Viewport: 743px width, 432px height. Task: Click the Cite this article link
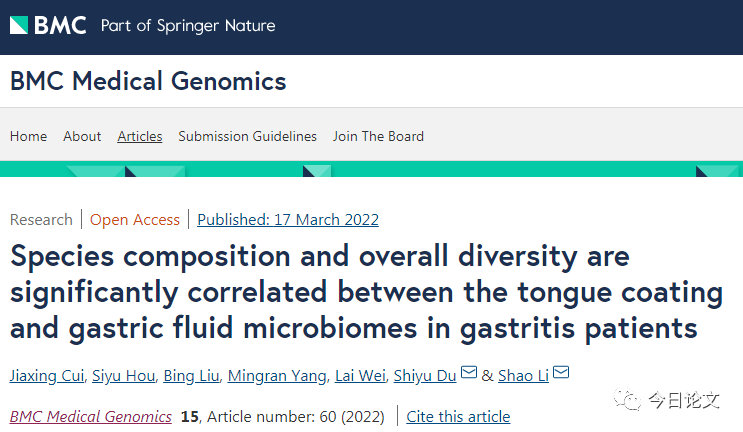(x=458, y=417)
